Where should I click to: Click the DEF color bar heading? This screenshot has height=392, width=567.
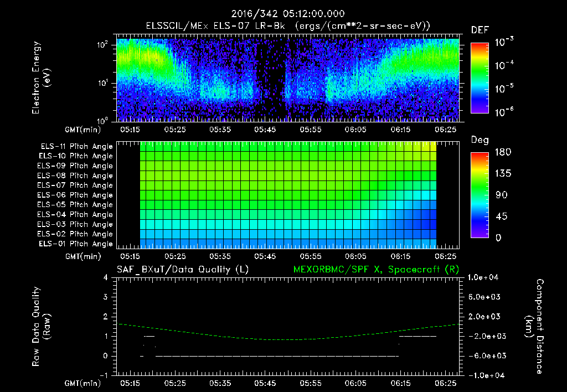coord(480,30)
